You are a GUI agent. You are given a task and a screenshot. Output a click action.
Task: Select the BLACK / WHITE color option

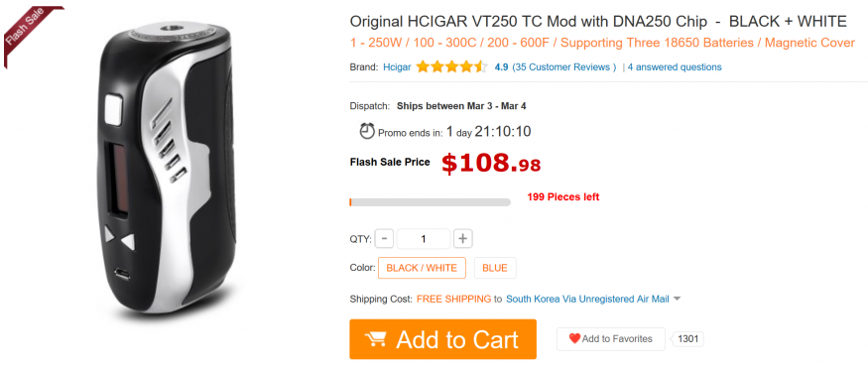pyautogui.click(x=422, y=268)
